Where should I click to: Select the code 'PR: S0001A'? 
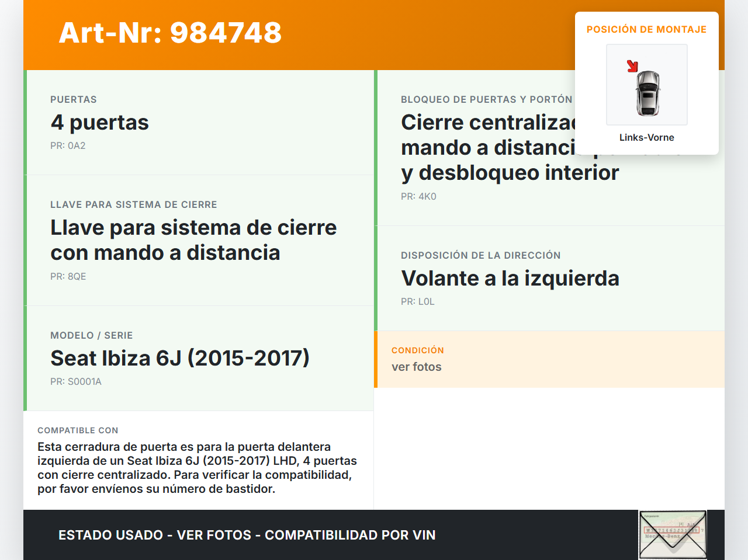(x=76, y=381)
